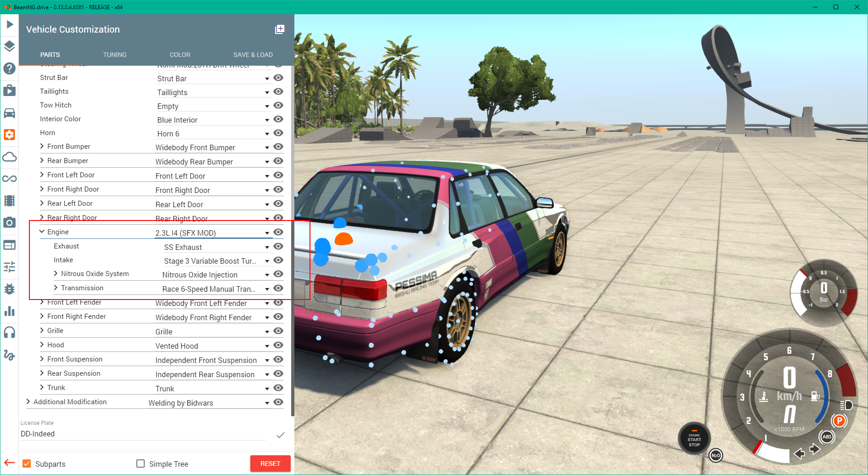Toggle visibility of Nitrous Oxide System

[278, 274]
